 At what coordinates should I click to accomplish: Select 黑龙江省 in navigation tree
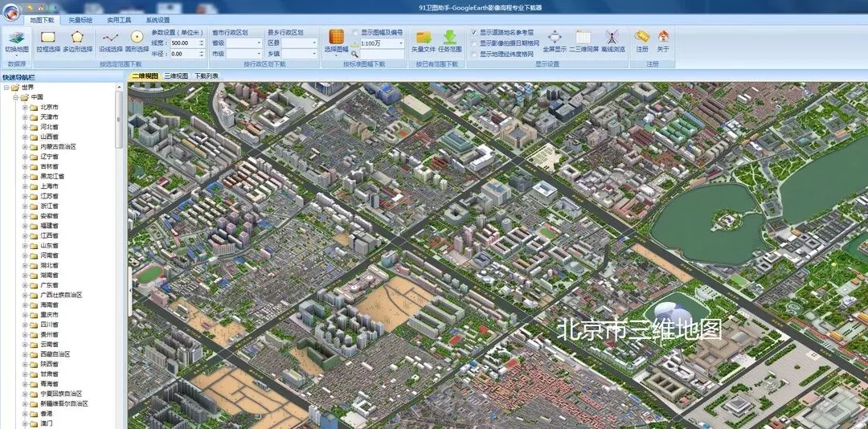pos(52,177)
